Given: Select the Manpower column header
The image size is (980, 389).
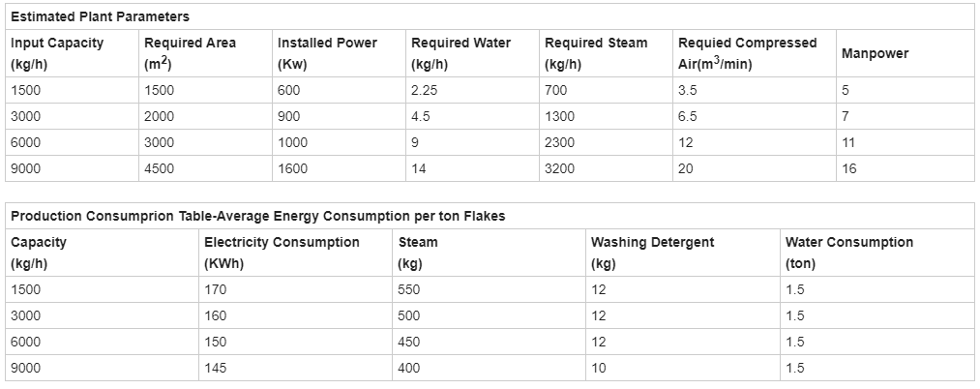Looking at the screenshot, I should click(906, 53).
